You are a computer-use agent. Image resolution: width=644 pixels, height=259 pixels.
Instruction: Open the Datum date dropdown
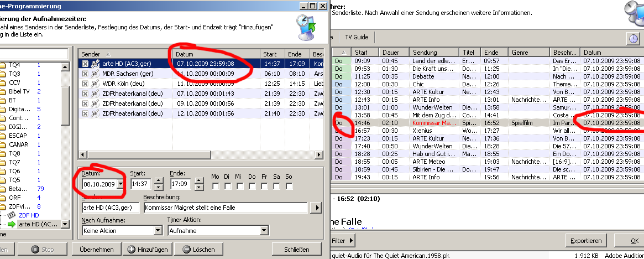(120, 184)
